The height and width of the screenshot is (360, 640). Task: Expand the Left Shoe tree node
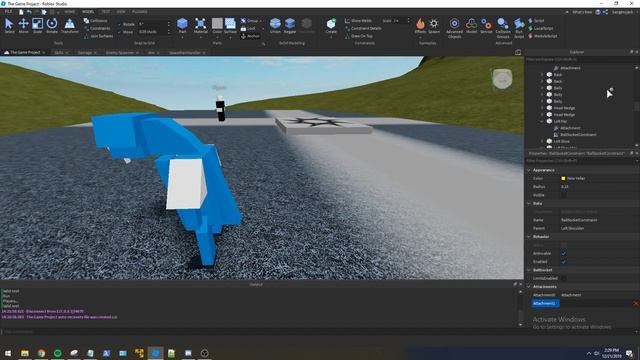point(542,141)
